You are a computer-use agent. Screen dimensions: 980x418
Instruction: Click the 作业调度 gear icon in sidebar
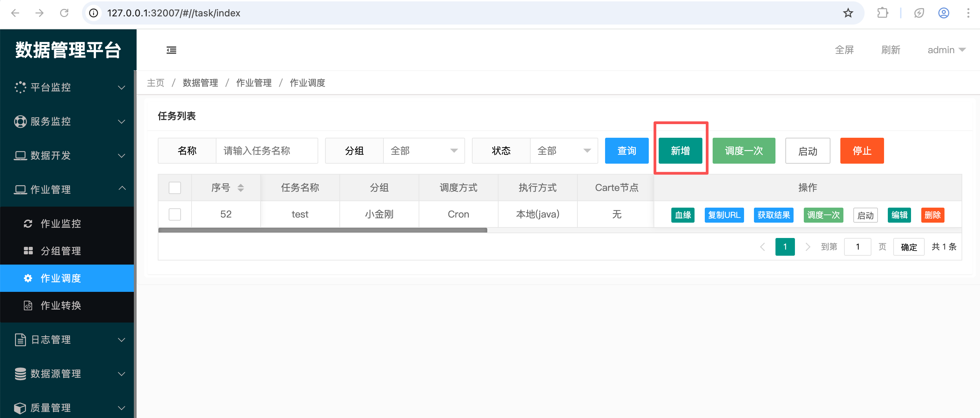pyautogui.click(x=28, y=278)
